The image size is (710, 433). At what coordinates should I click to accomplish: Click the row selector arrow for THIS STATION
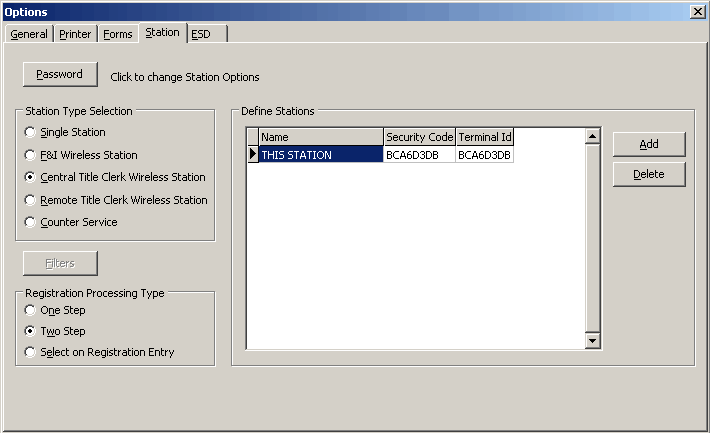tap(253, 154)
